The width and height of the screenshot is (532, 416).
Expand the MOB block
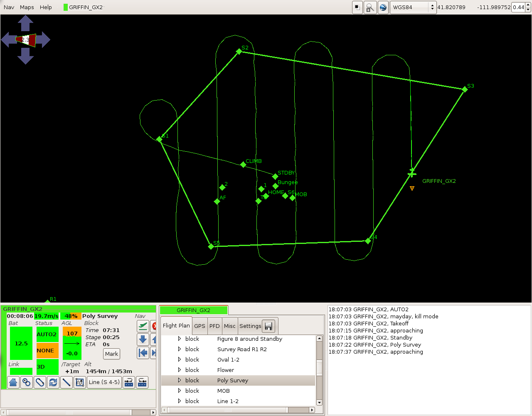180,391
